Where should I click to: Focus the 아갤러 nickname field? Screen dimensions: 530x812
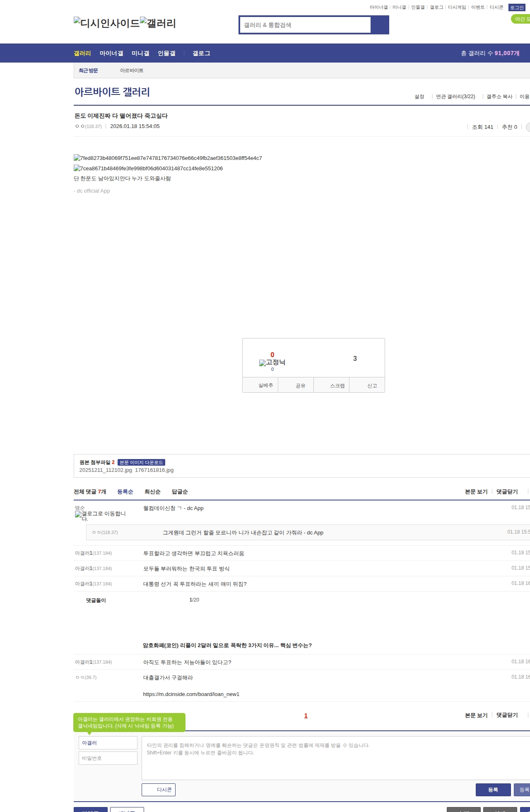(x=108, y=743)
